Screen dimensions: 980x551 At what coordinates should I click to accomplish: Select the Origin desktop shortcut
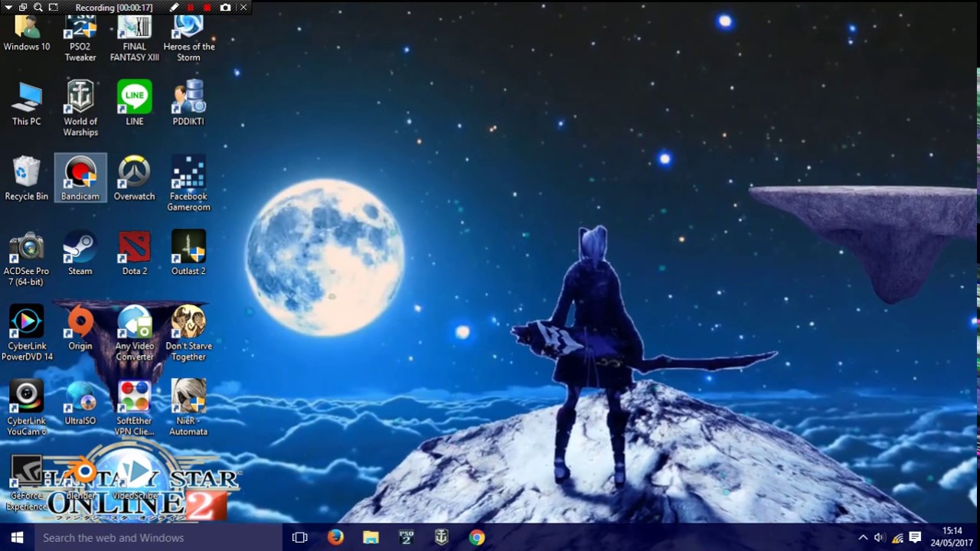click(80, 328)
